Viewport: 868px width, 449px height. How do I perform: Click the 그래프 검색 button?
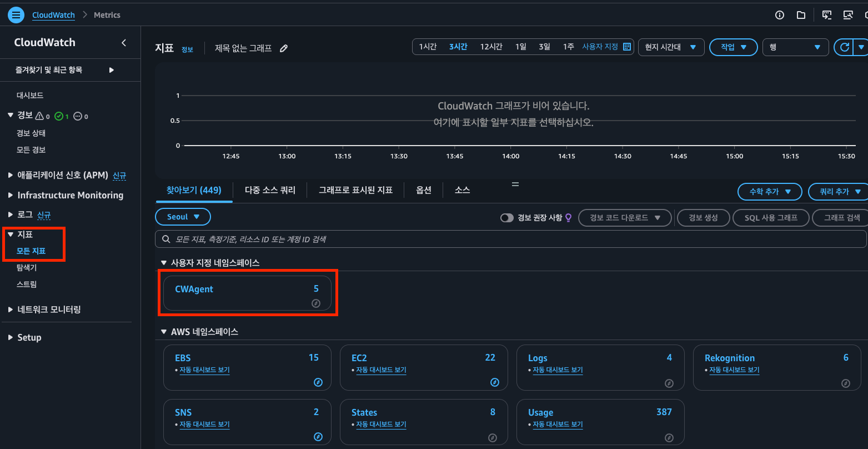[x=840, y=218]
